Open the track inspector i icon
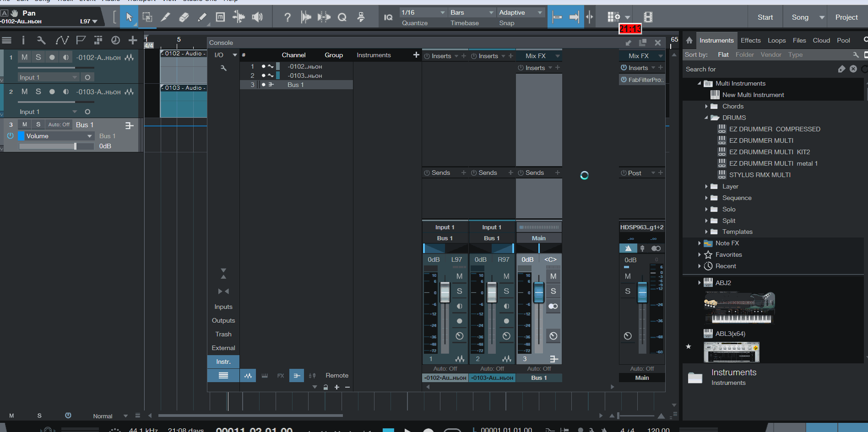The image size is (868, 432). (x=23, y=40)
